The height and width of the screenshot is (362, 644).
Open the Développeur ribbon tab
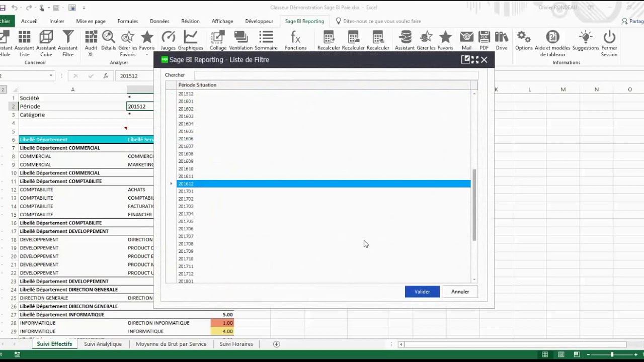pos(259,21)
